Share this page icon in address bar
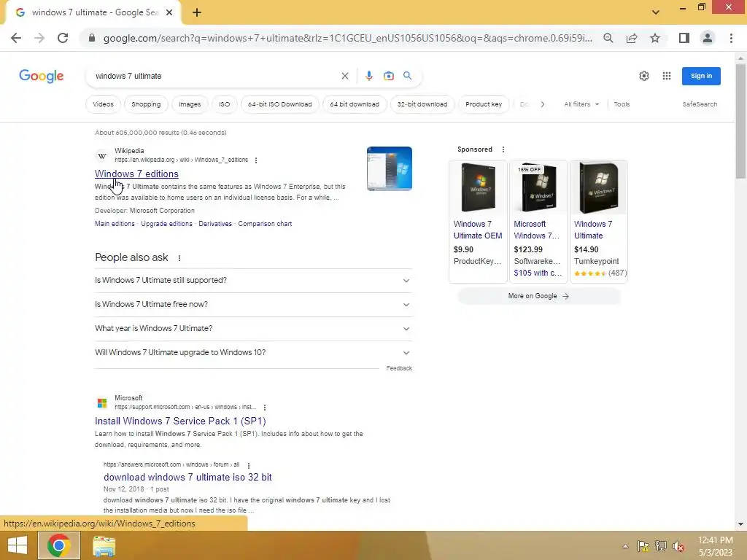 pos(632,38)
